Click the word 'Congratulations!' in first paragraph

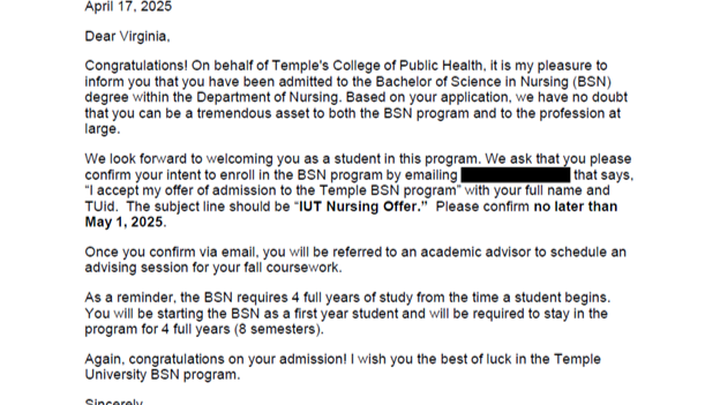[136, 66]
